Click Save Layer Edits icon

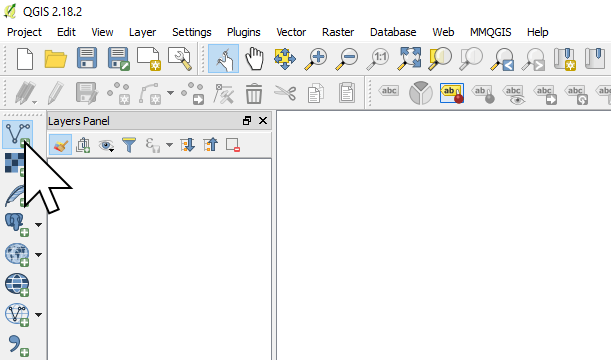[x=87, y=93]
